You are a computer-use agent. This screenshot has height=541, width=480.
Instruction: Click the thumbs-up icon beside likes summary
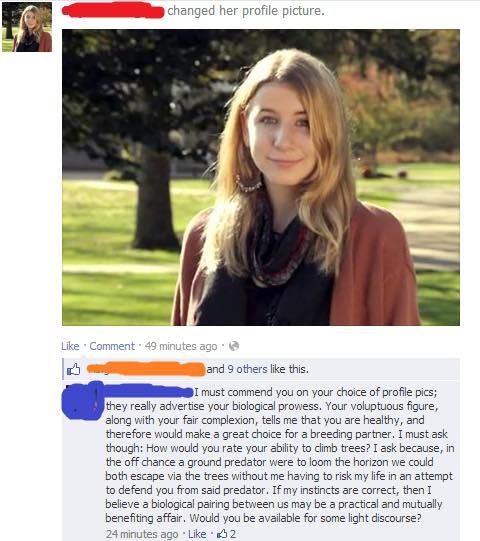[73, 370]
